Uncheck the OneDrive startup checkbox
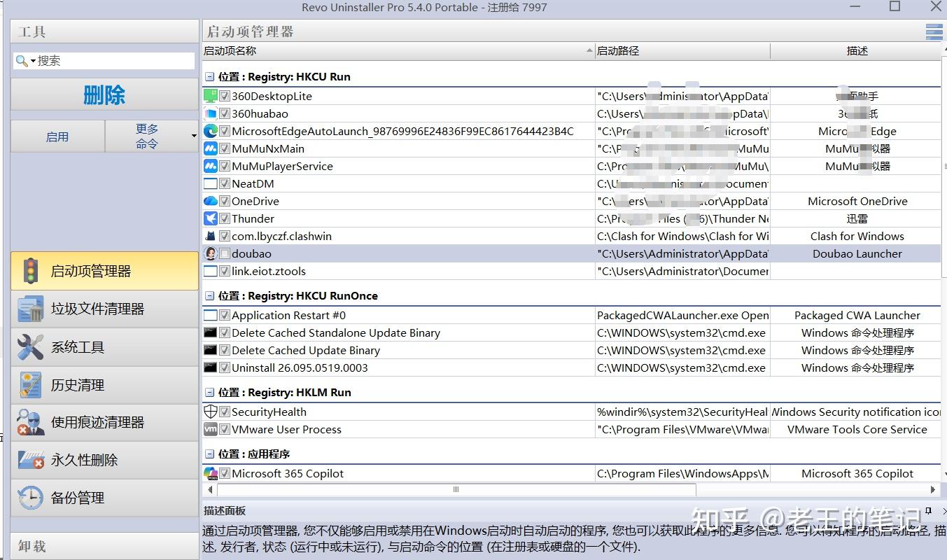 (x=225, y=201)
